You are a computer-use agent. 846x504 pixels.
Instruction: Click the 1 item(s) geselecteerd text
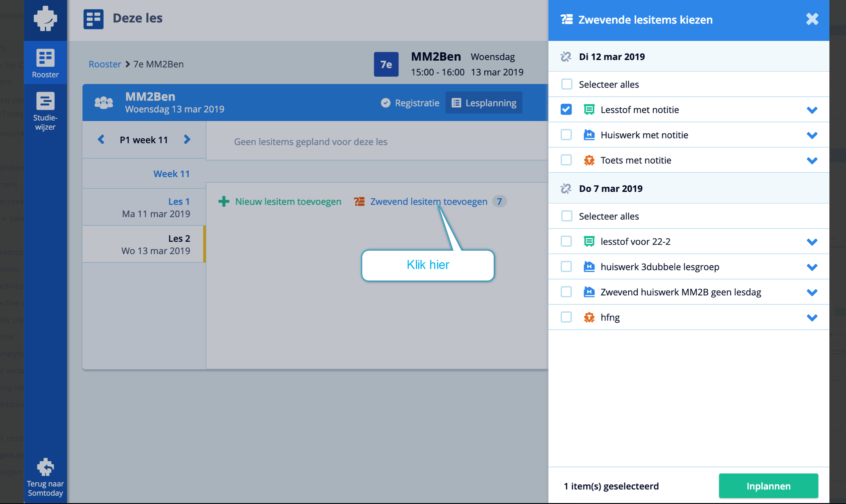(611, 486)
